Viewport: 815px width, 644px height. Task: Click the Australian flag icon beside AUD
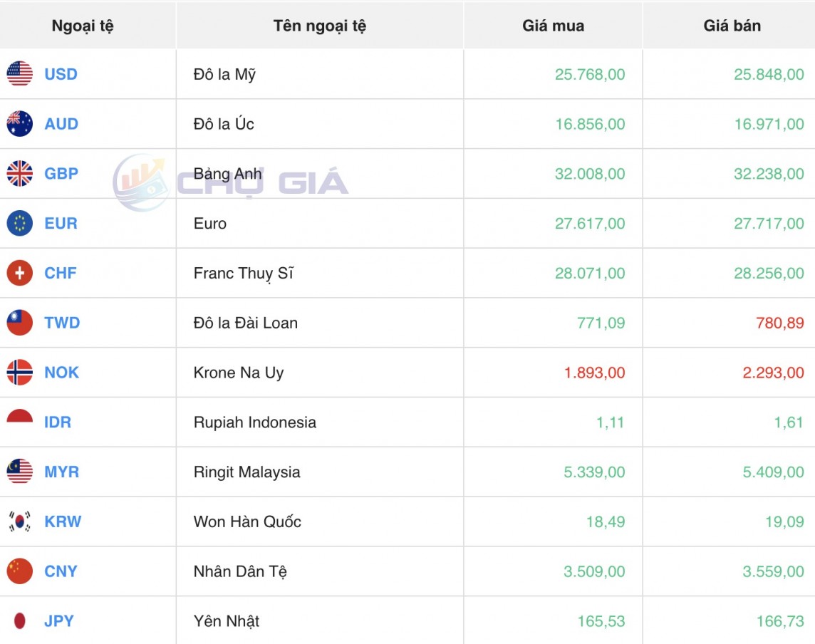pos(19,124)
